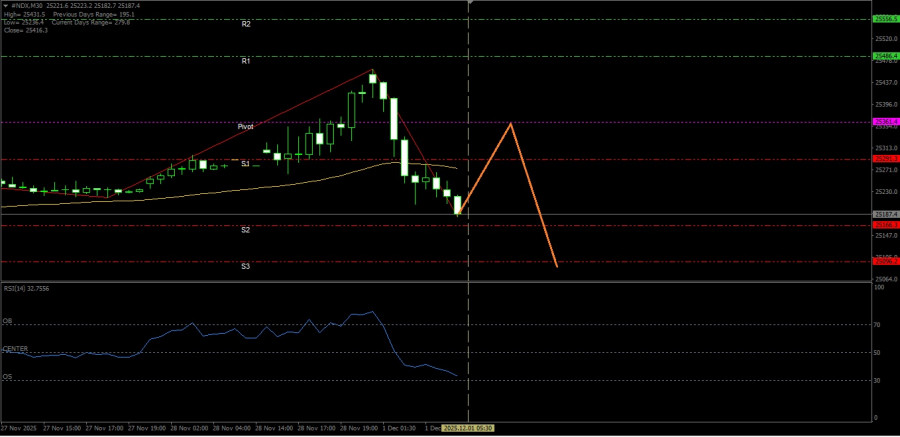Open the chart symbol dropdown arrow beside #NDX,M30

pos(6,5)
